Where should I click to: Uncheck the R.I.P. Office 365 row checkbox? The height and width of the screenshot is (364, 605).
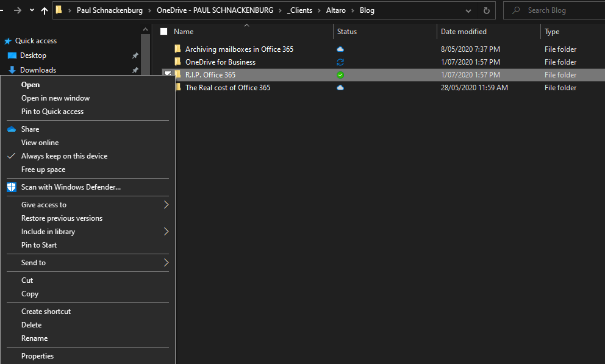(x=168, y=74)
